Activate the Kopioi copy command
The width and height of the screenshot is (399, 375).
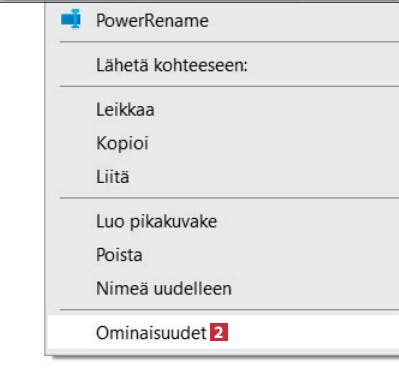(223, 143)
